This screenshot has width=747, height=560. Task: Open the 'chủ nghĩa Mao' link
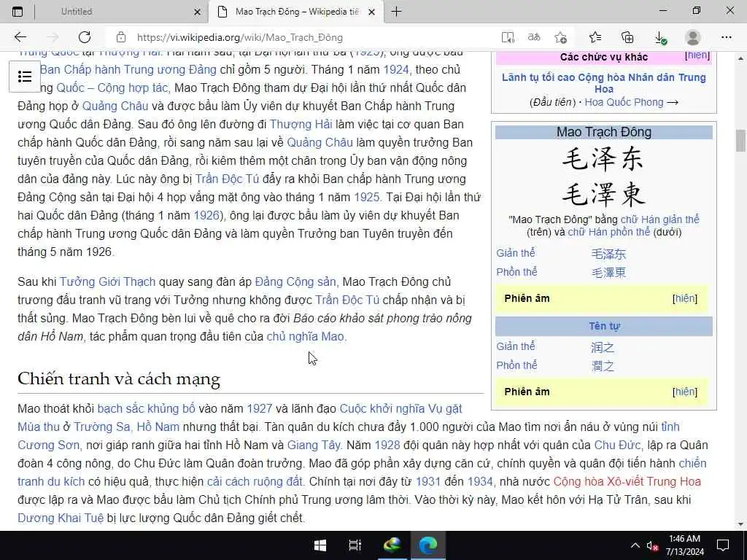(x=305, y=337)
